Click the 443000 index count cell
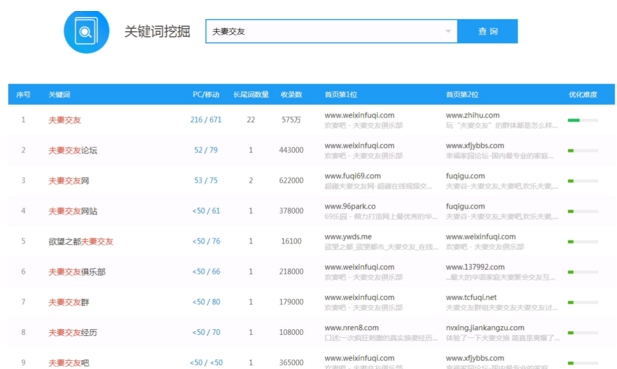617x369 pixels. pos(291,150)
